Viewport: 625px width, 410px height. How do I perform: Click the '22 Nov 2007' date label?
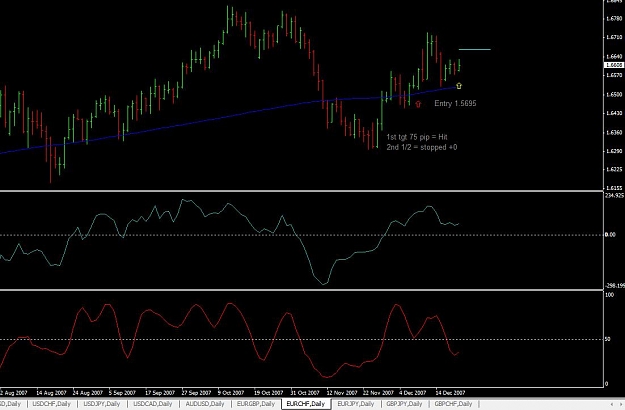[x=378, y=393]
